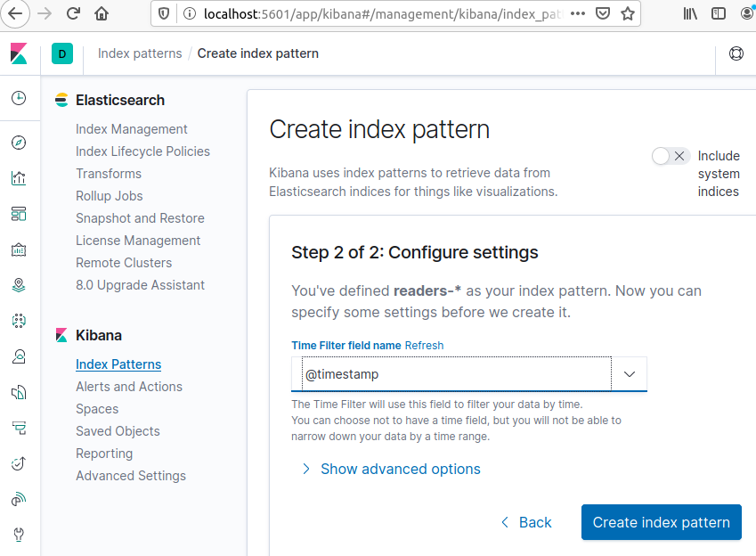The height and width of the screenshot is (556, 756).
Task: Open the Time Filter field name dropdown
Action: click(629, 374)
